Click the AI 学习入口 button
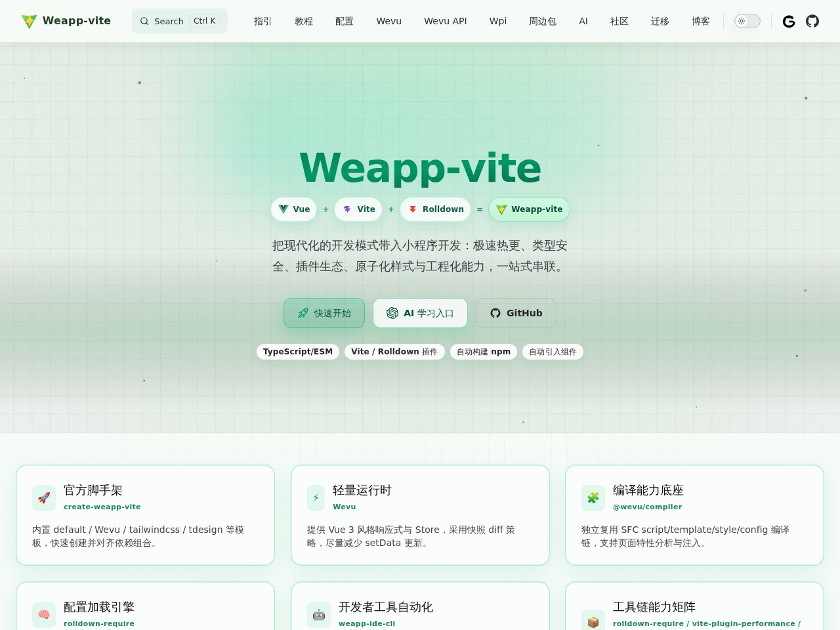This screenshot has height=630, width=840. pos(420,313)
